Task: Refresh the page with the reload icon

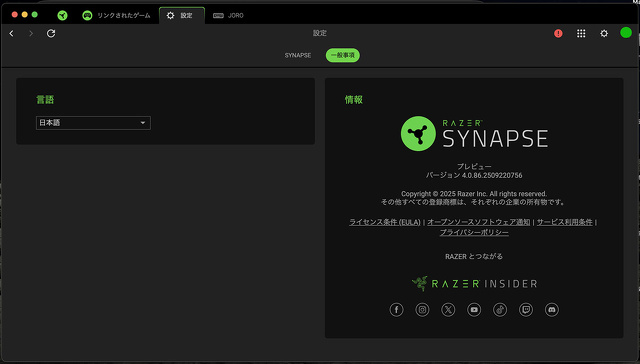Action: 51,33
